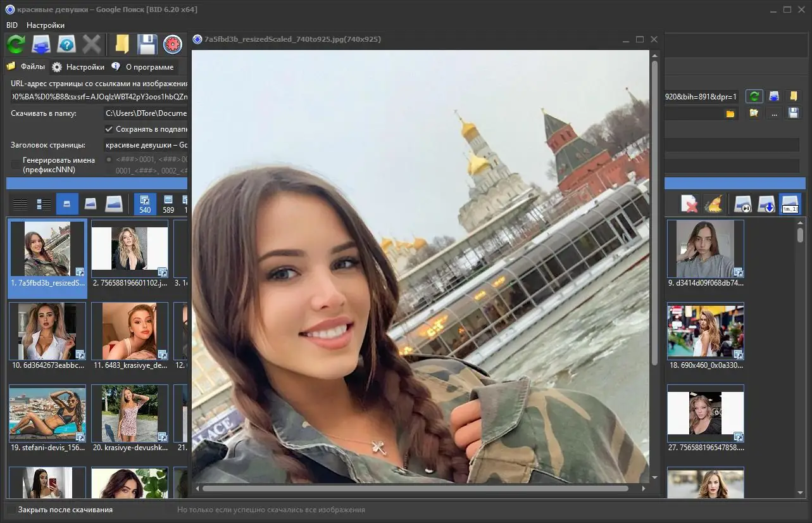This screenshot has height=523, width=812.
Task: Open the red gear settings toolbar icon
Action: (x=172, y=44)
